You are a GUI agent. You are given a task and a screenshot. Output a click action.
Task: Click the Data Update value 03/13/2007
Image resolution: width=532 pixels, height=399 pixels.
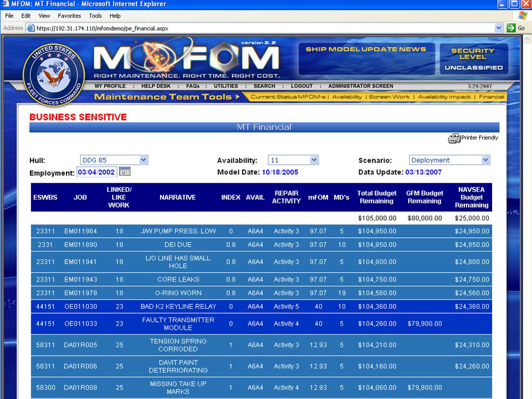pyautogui.click(x=423, y=172)
